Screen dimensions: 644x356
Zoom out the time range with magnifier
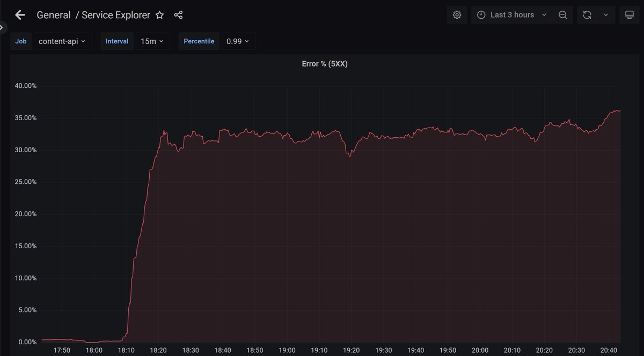[x=562, y=14]
